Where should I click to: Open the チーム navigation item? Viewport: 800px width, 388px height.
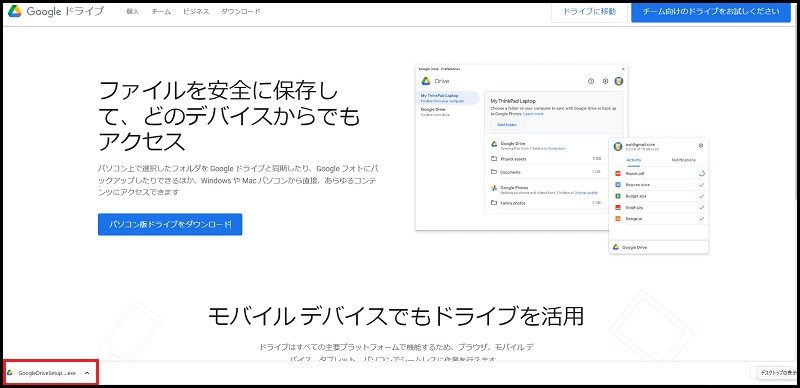point(161,11)
